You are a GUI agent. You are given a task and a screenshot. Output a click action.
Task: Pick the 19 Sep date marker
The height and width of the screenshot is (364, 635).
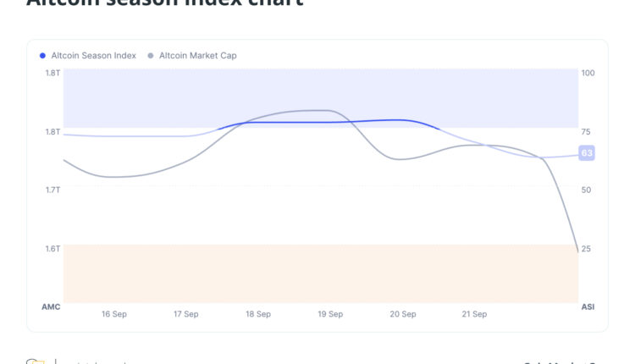tap(330, 314)
